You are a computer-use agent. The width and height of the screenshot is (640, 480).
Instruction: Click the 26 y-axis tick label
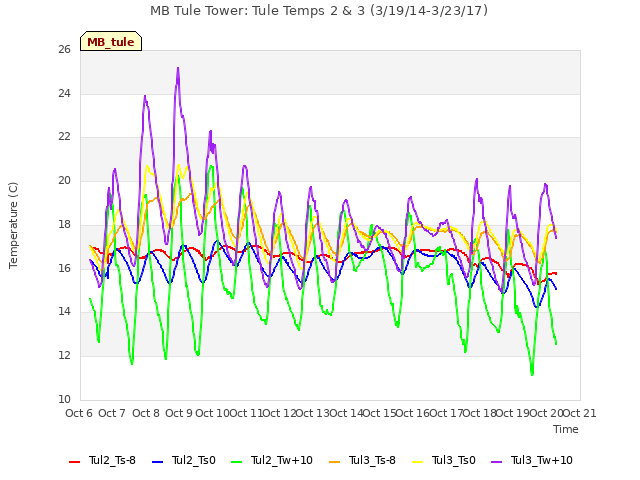(x=64, y=49)
